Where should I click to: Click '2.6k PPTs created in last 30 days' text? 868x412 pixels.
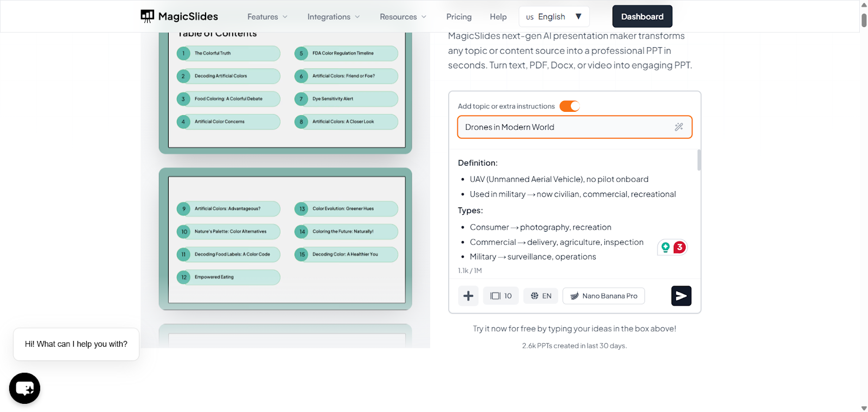tap(575, 346)
